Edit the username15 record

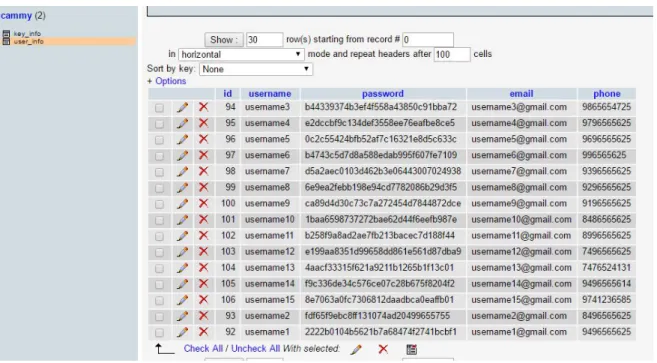point(182,300)
